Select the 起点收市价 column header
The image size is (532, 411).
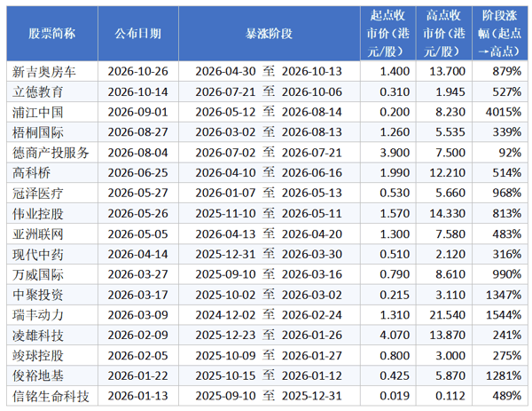[387, 33]
